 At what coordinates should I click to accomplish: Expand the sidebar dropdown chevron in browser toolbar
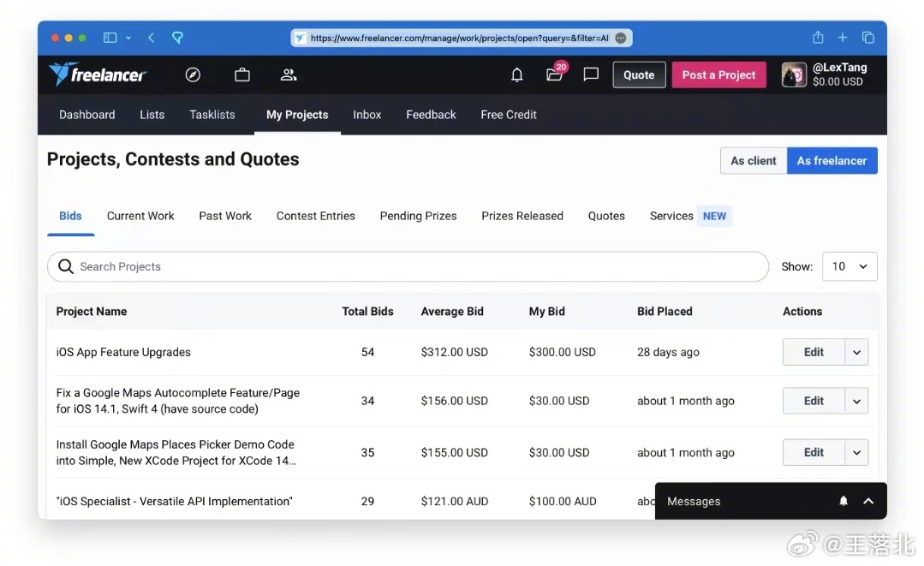pyautogui.click(x=128, y=38)
